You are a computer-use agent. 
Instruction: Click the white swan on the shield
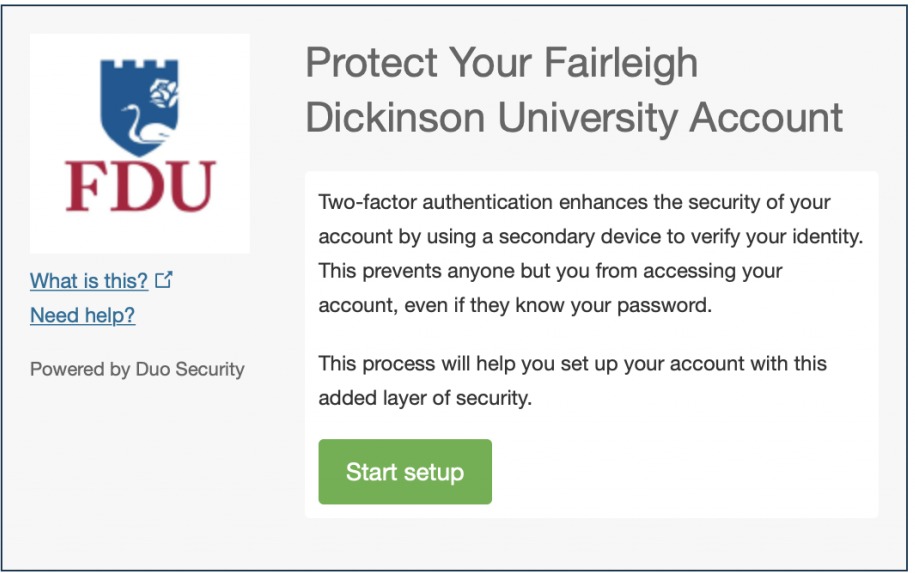click(143, 124)
